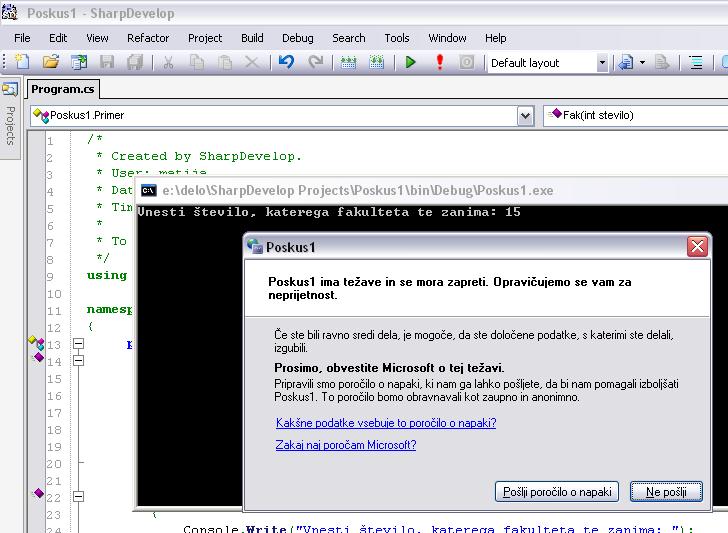Click the Build solution toolbar icon
Viewport: 728px width, 533px height.
coord(348,62)
